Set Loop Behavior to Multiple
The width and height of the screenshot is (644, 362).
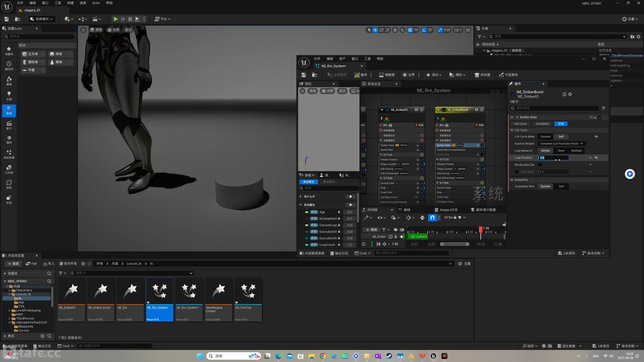click(577, 151)
